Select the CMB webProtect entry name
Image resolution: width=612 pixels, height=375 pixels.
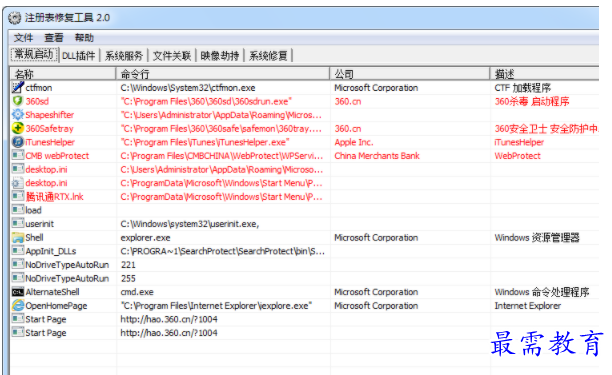[x=57, y=156]
